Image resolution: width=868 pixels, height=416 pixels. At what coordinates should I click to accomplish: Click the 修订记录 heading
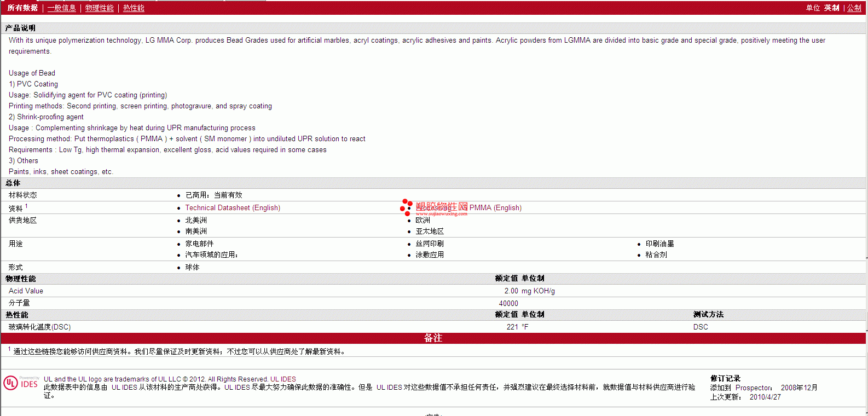tap(725, 378)
